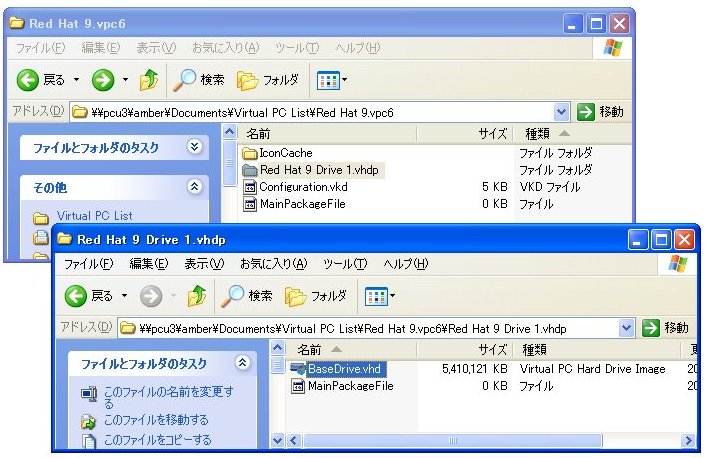The height and width of the screenshot is (458, 706).
Task: Toggle Folders (フォルダ) pane in Red Hat 9.vpc6 window
Action: click(x=268, y=80)
